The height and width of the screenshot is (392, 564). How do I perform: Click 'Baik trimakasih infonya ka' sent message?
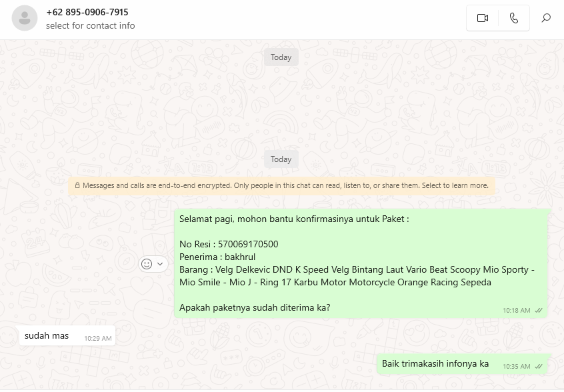[x=462, y=364]
